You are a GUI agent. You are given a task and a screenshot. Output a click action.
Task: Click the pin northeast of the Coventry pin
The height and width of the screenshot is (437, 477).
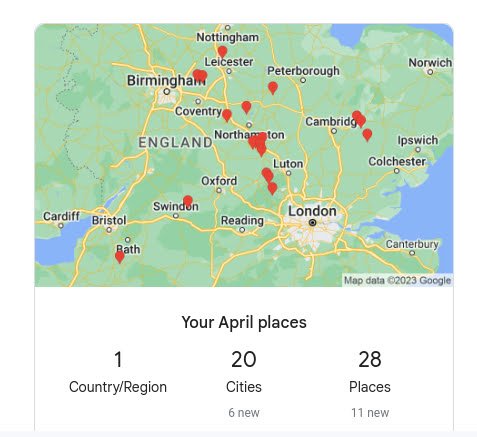pyautogui.click(x=246, y=107)
